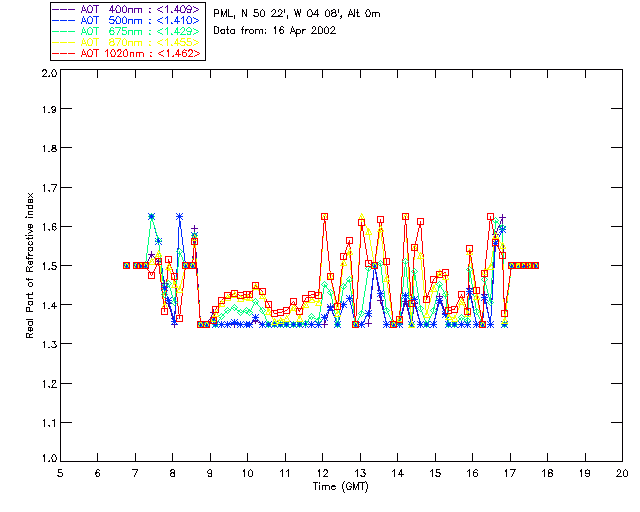The height and width of the screenshot is (512, 640).
Task: Click the 20 label on the time axis
Action: coord(622,473)
